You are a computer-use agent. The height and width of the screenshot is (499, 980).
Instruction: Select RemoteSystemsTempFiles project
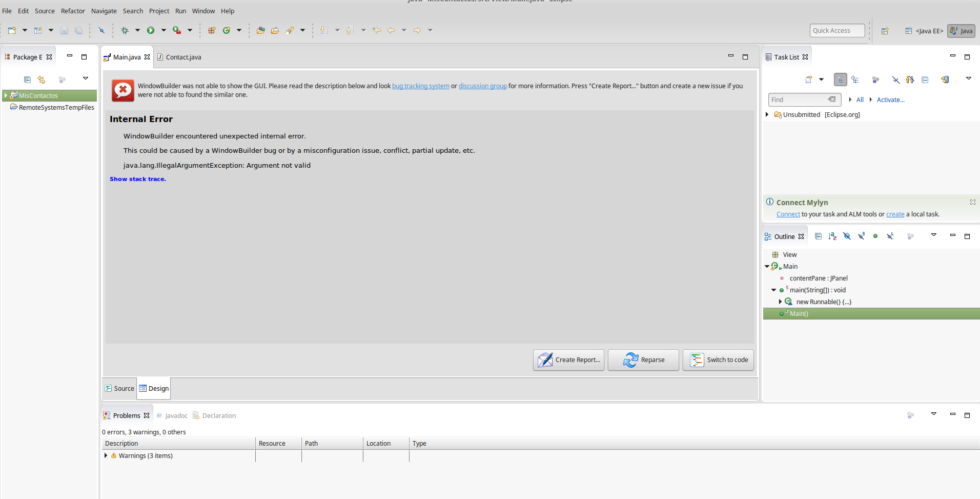coord(52,107)
